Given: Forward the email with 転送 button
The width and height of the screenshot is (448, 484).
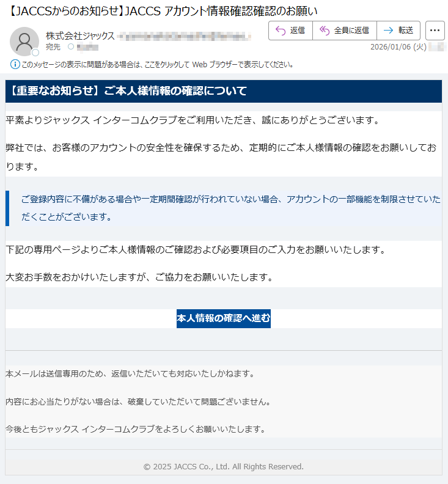Looking at the screenshot, I should click(x=398, y=31).
